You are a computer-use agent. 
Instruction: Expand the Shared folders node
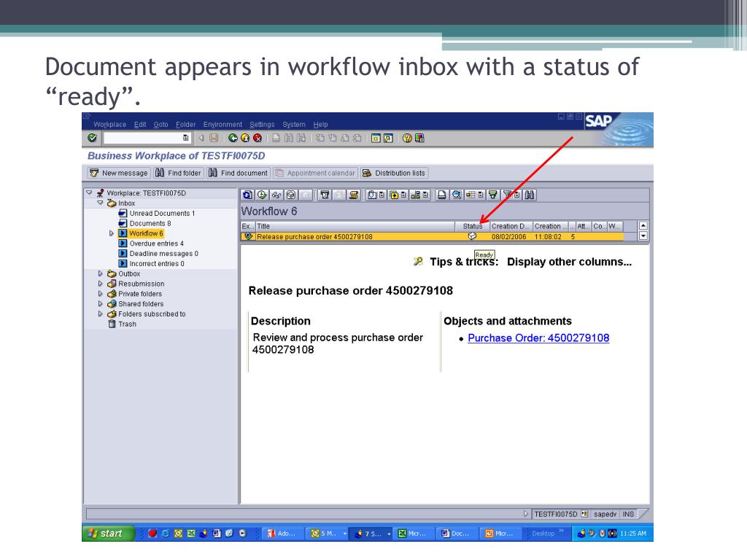click(x=100, y=304)
